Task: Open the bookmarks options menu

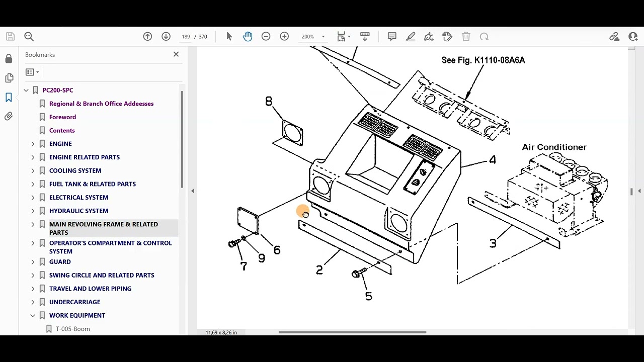Action: [x=32, y=72]
